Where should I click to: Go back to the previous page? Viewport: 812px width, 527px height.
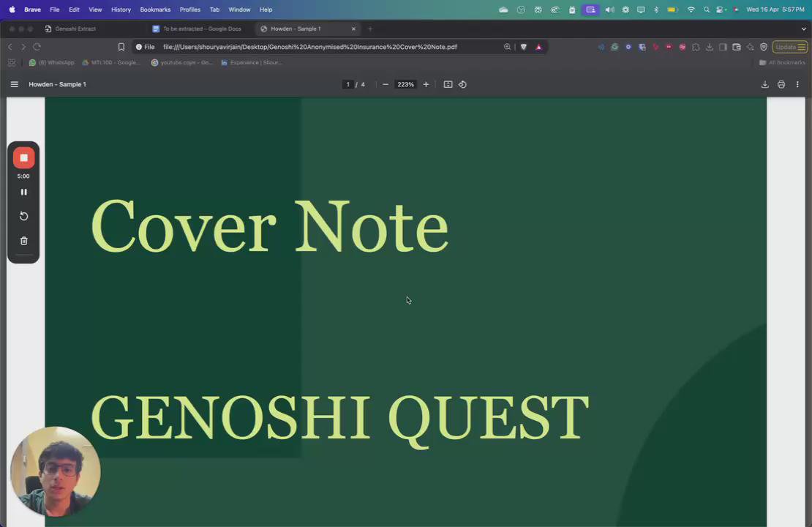(10, 47)
